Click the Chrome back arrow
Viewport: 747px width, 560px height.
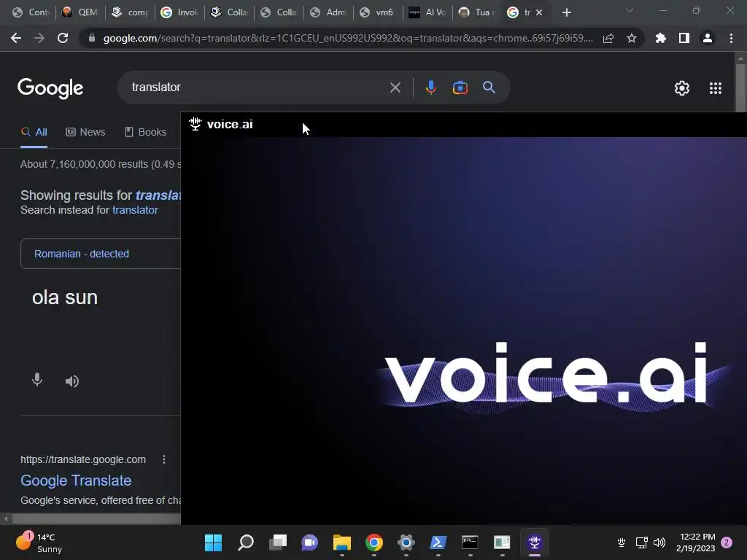tap(16, 38)
